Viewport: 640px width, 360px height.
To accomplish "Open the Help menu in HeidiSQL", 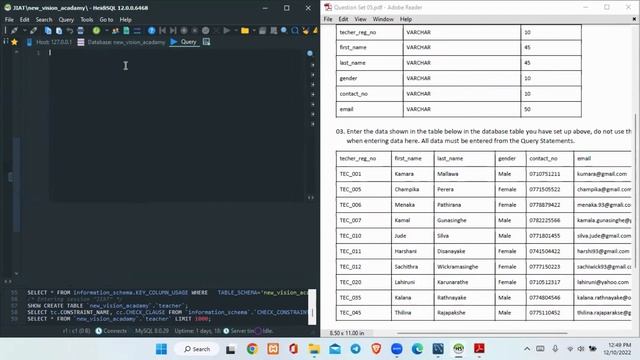I will tap(125, 20).
